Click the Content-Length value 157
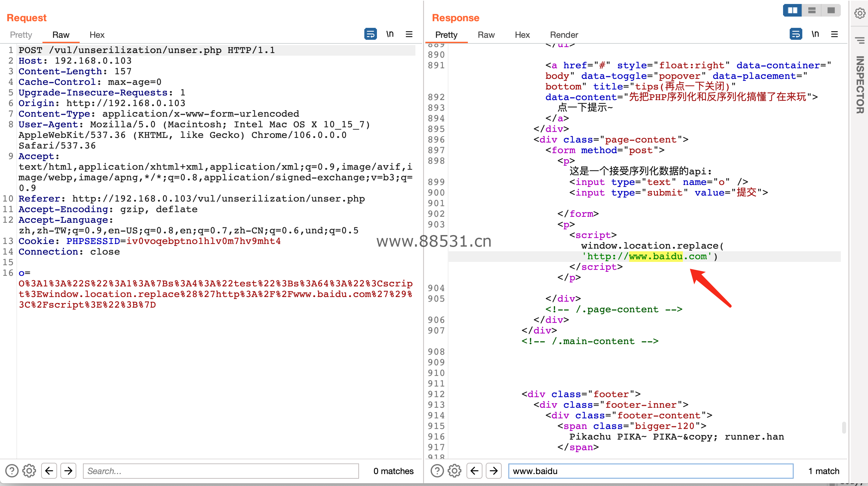The height and width of the screenshot is (486, 868). (123, 71)
